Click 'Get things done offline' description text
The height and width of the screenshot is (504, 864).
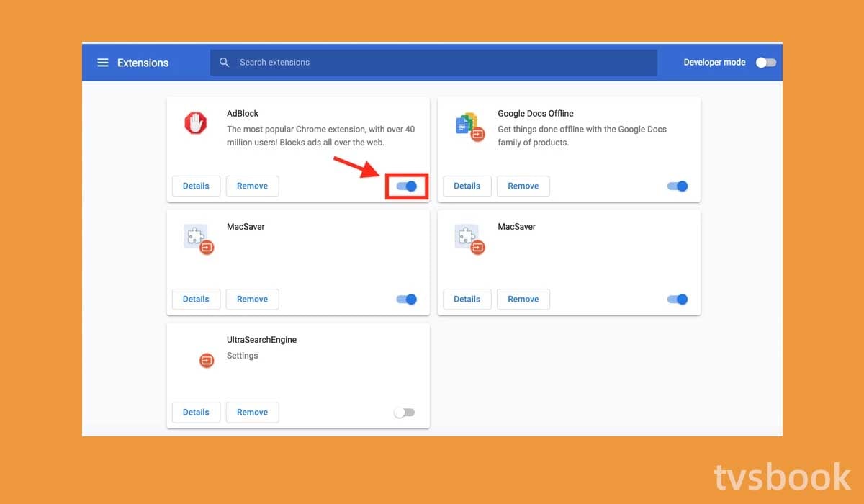pyautogui.click(x=582, y=136)
